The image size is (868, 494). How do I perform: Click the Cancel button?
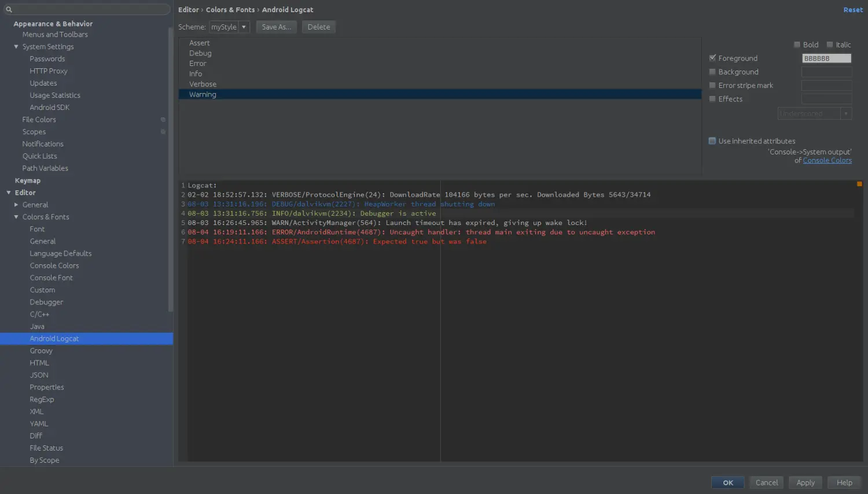point(767,482)
